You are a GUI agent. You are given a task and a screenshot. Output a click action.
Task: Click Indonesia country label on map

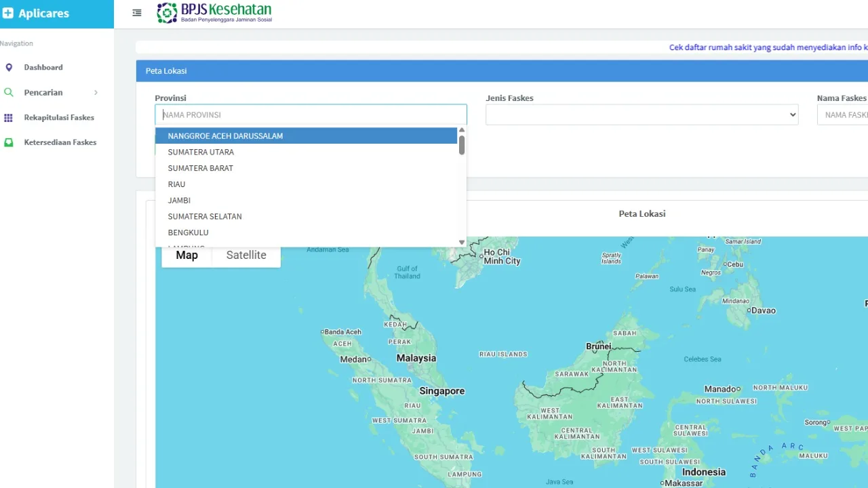point(703,472)
